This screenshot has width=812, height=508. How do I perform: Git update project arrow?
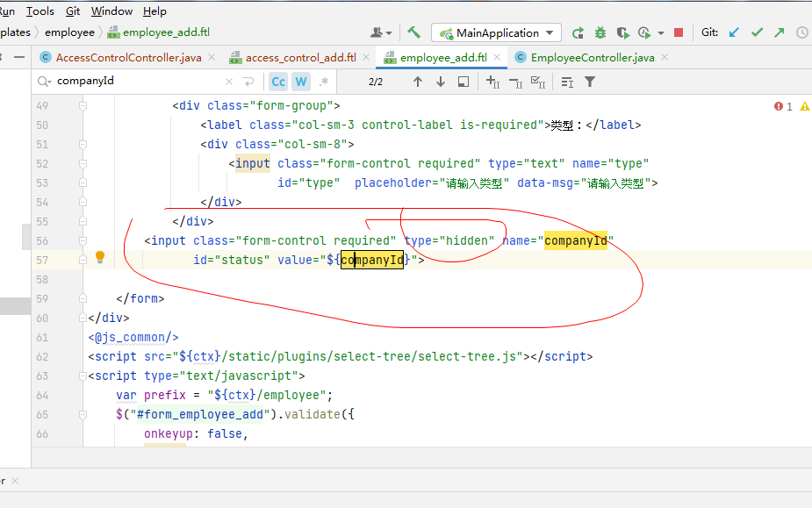[734, 32]
